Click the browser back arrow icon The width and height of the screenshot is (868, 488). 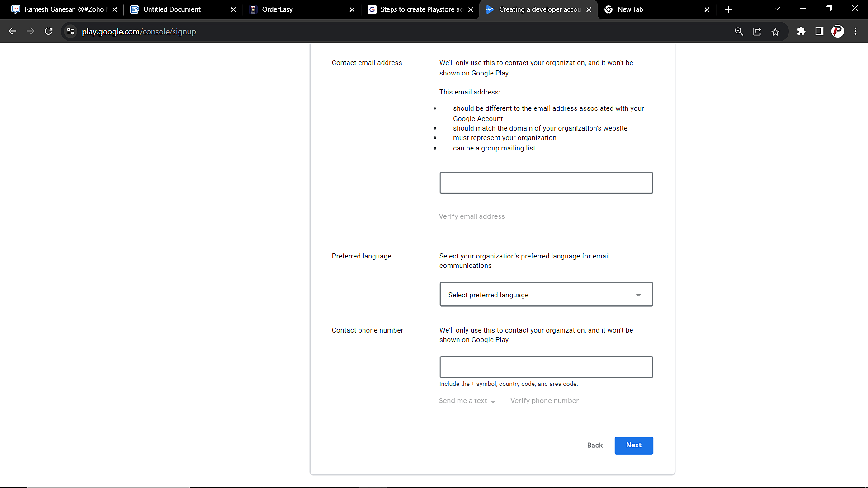tap(13, 31)
